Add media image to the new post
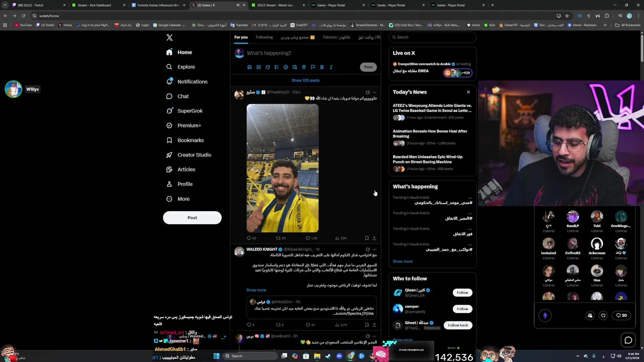The image size is (644, 362). 250,67
